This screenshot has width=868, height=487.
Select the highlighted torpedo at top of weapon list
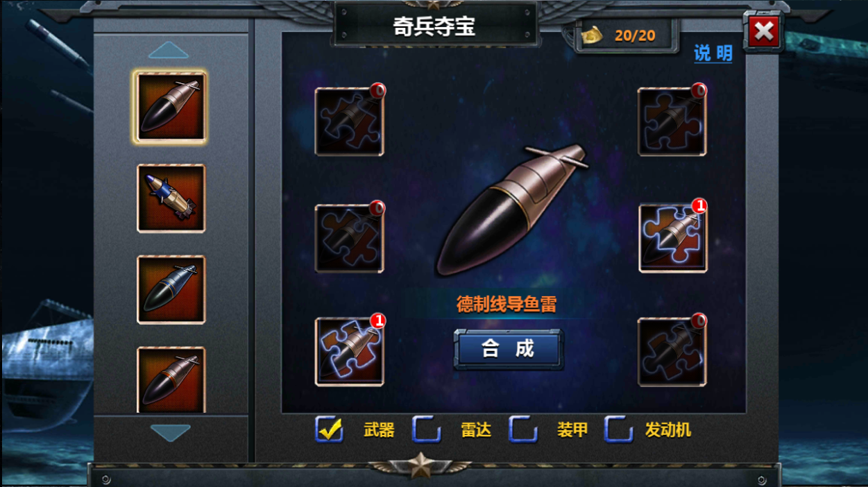pos(171,107)
